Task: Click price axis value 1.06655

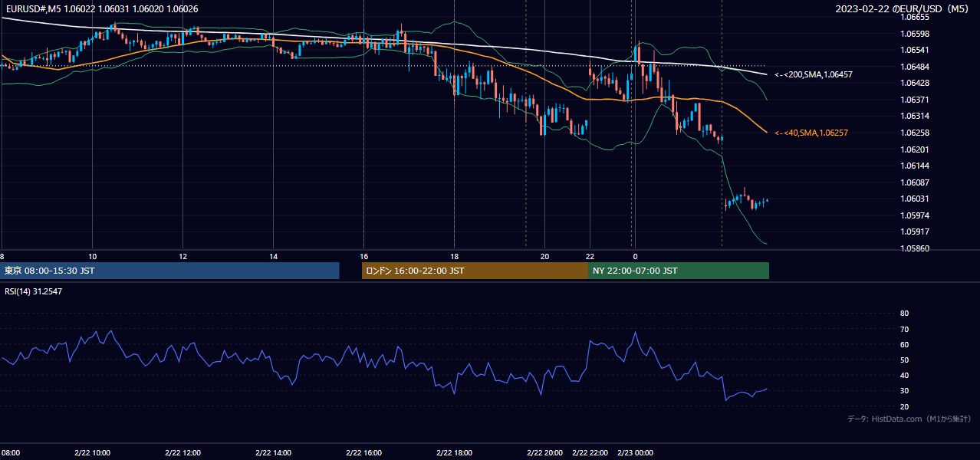Action: pyautogui.click(x=914, y=17)
